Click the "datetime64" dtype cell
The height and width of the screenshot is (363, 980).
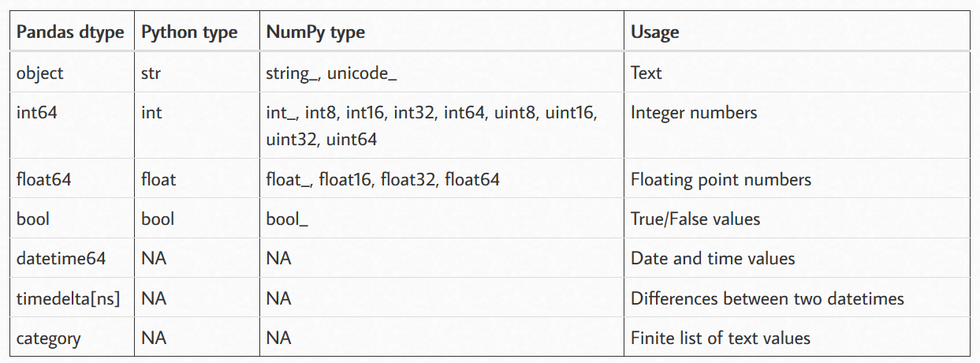61,258
